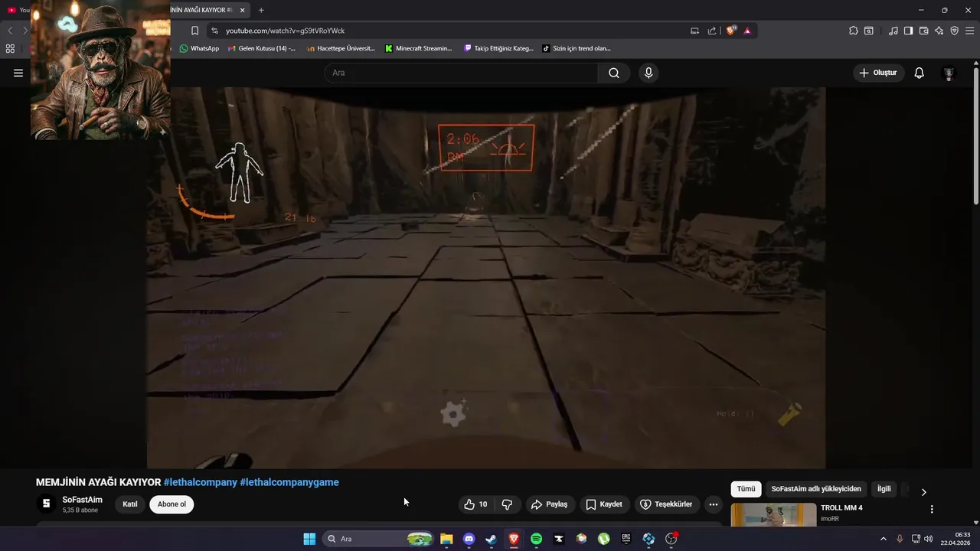Viewport: 980px width, 551px height.
Task: Open the Sizin için trend olan TikTok bookmark
Action: [x=577, y=48]
